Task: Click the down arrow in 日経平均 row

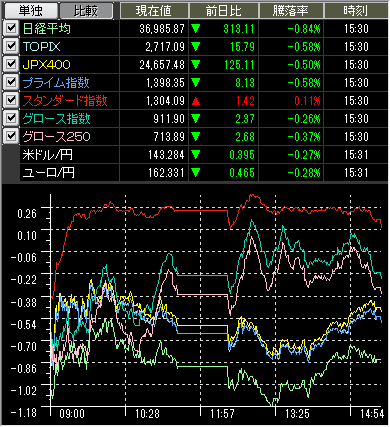Action: click(196, 29)
